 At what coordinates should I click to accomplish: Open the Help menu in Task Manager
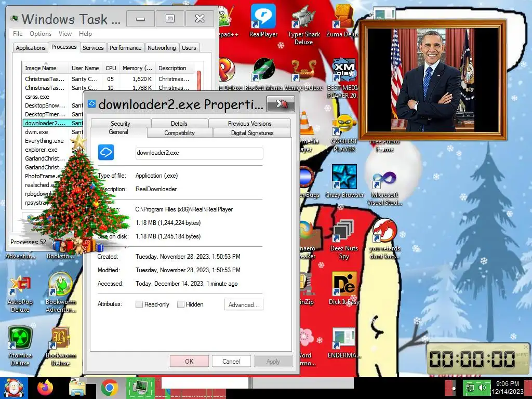[86, 34]
